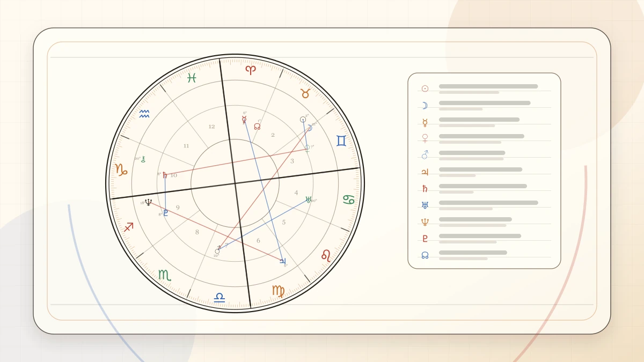Select the Pisces symbol on the wheel

[192, 78]
